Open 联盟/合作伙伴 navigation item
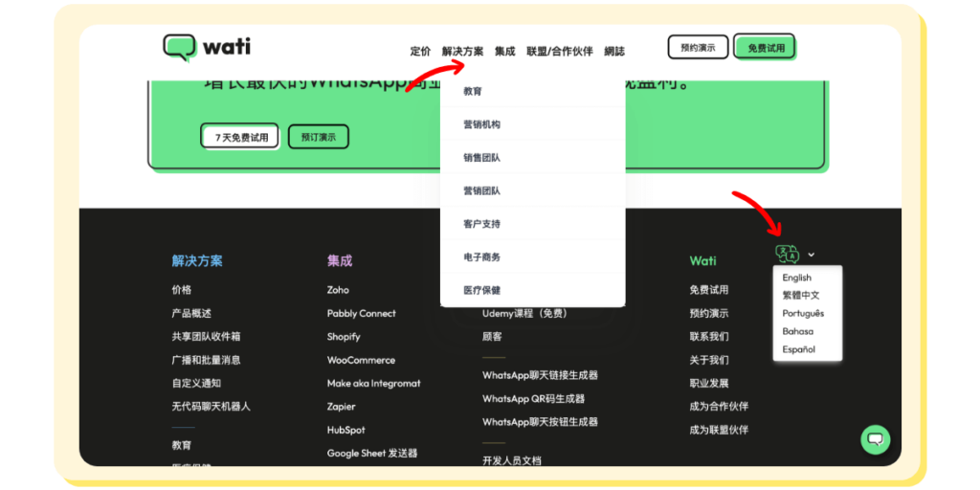This screenshot has height=490, width=980. pyautogui.click(x=559, y=52)
